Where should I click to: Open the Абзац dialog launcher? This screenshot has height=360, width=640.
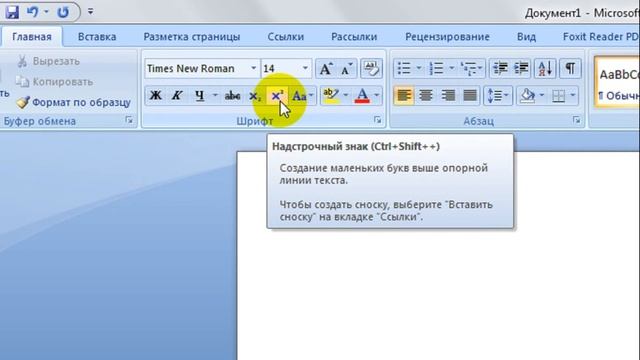pyautogui.click(x=576, y=120)
